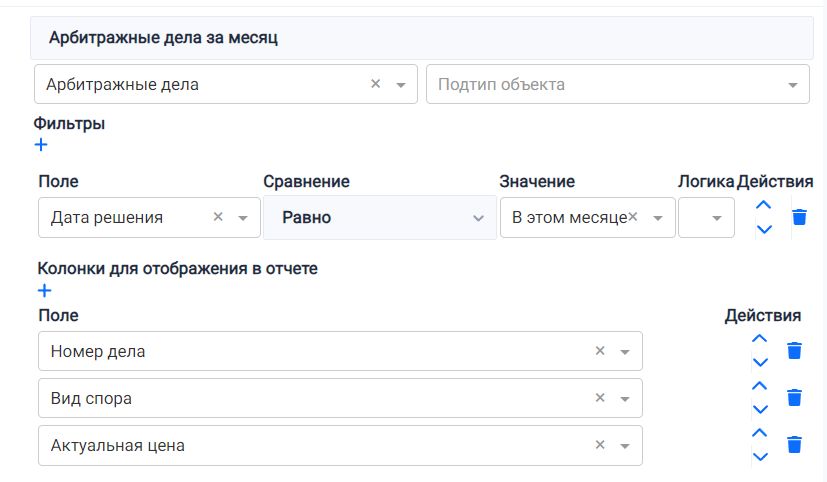Expand the Логика dropdown

(x=716, y=218)
